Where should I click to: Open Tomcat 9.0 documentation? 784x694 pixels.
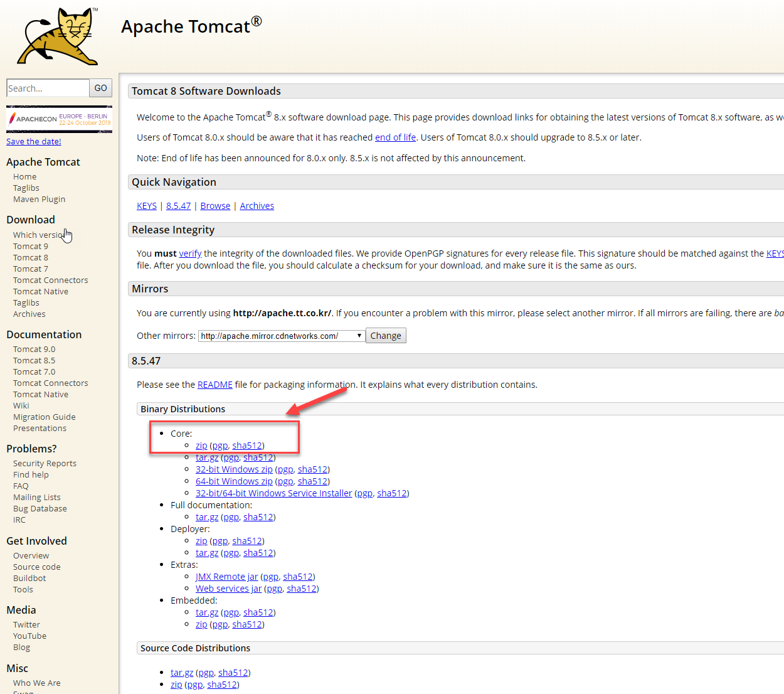[x=34, y=350]
